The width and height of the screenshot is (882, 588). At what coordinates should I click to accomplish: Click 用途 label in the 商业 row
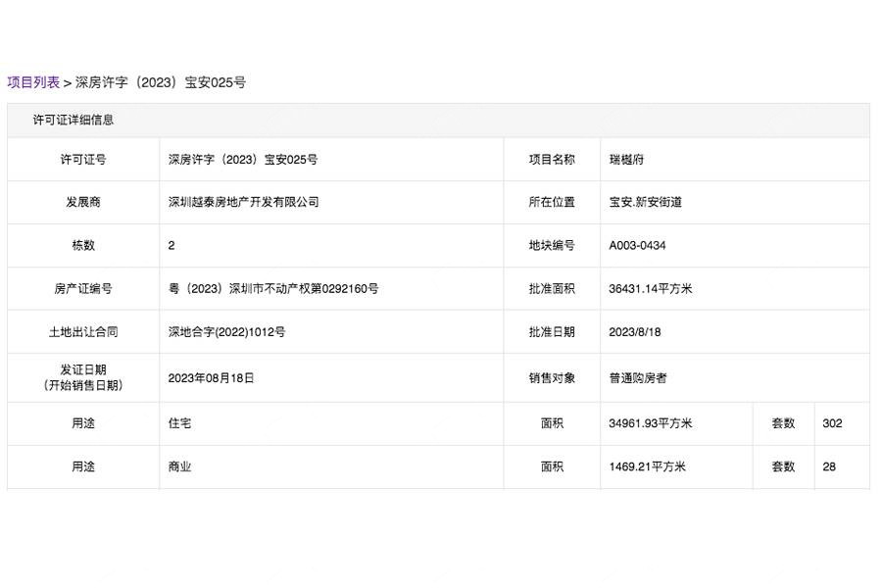click(83, 466)
